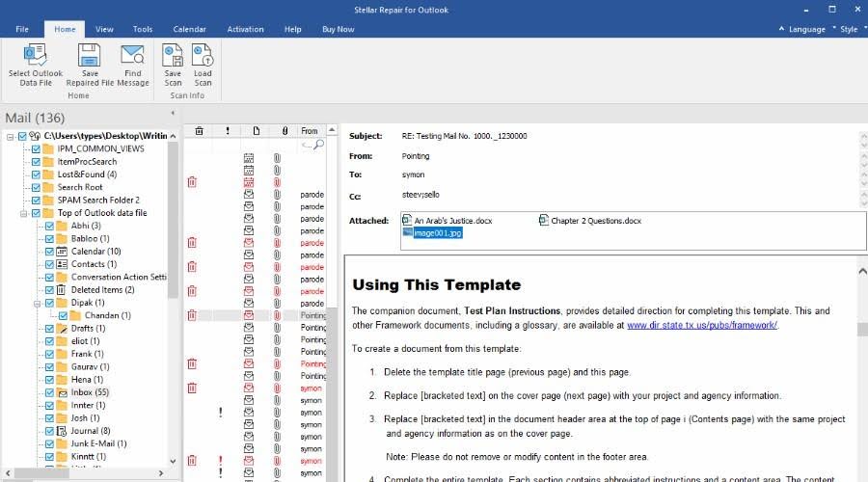Click preview pane scrollbar thumb
Screen dimensions: 868x482
tap(862, 329)
